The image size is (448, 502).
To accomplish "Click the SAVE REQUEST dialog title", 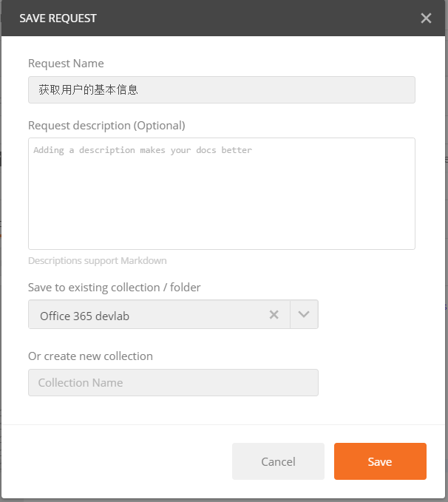I will tap(58, 18).
